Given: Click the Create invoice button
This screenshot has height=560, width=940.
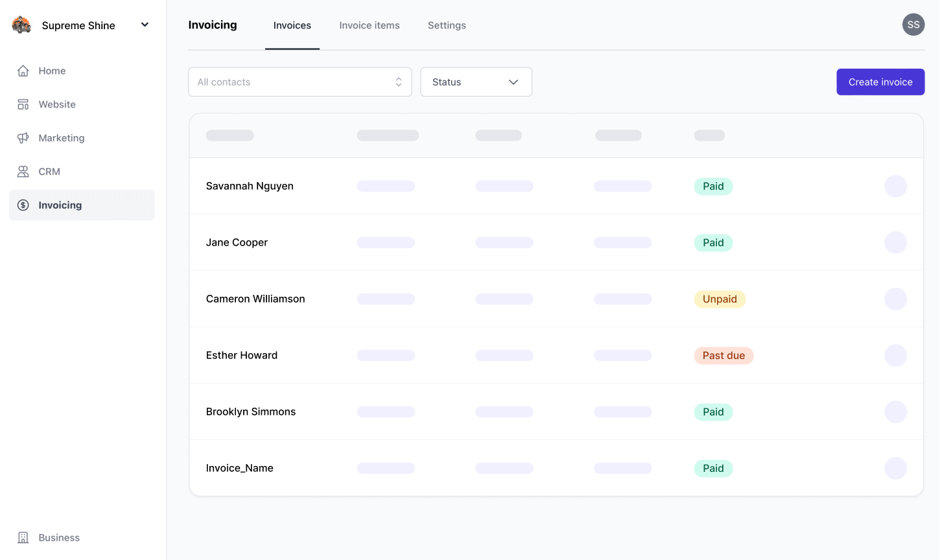Looking at the screenshot, I should click(880, 82).
